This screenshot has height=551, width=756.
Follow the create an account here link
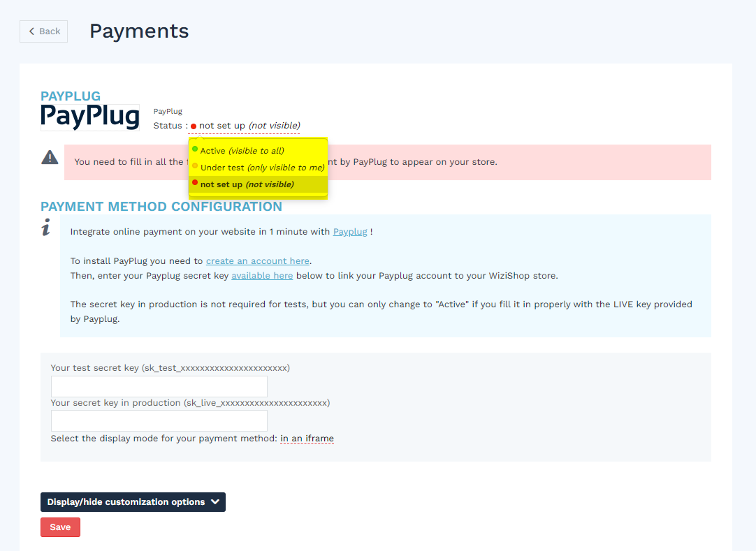[257, 261]
